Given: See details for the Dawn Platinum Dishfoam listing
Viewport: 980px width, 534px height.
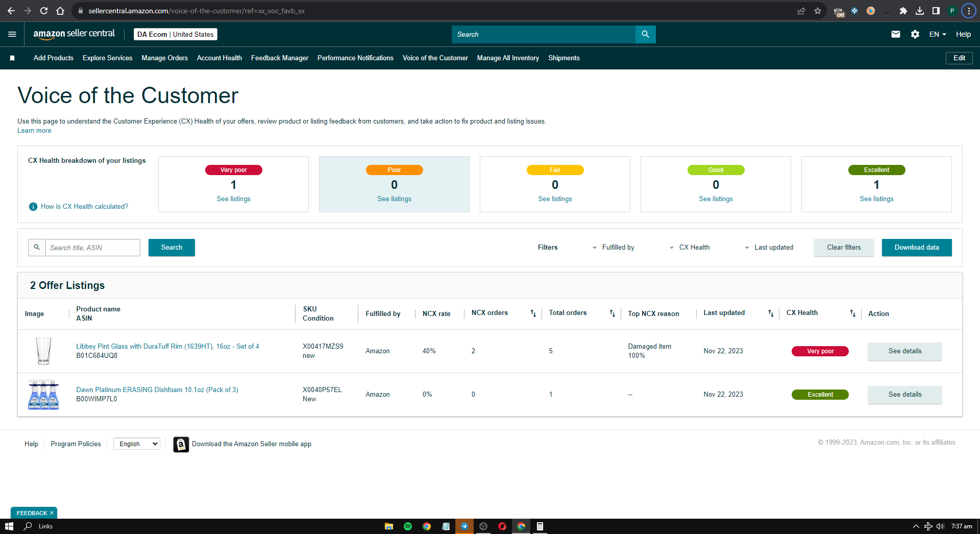Looking at the screenshot, I should pyautogui.click(x=905, y=395).
